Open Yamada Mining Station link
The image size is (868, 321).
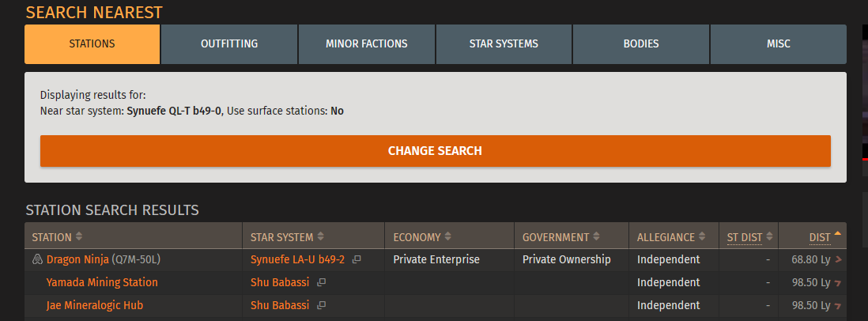[x=102, y=282]
